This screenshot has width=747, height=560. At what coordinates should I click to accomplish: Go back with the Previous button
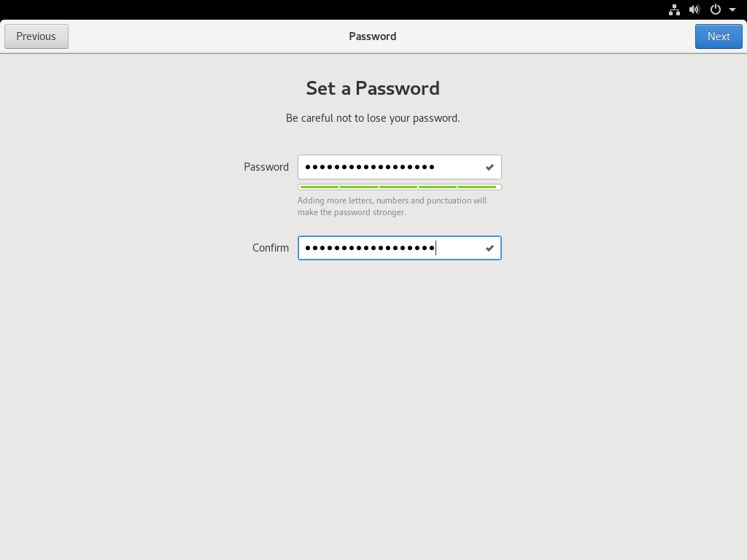[36, 36]
